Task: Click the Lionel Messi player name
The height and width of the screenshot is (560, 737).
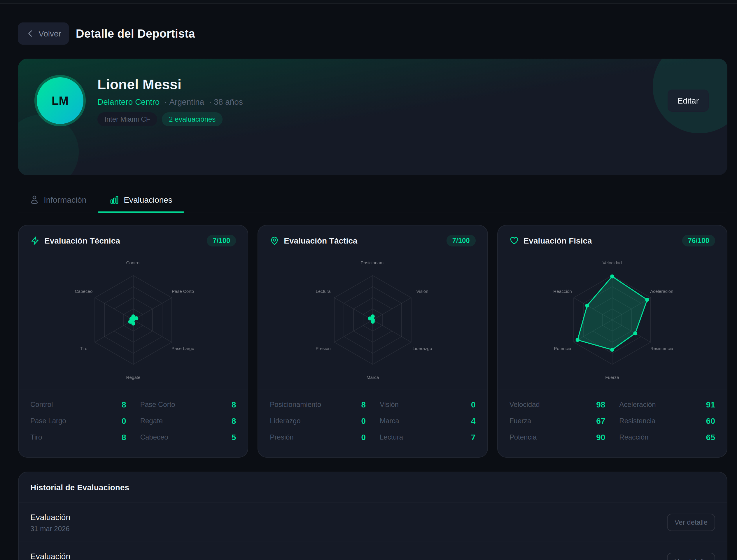Action: coord(139,84)
